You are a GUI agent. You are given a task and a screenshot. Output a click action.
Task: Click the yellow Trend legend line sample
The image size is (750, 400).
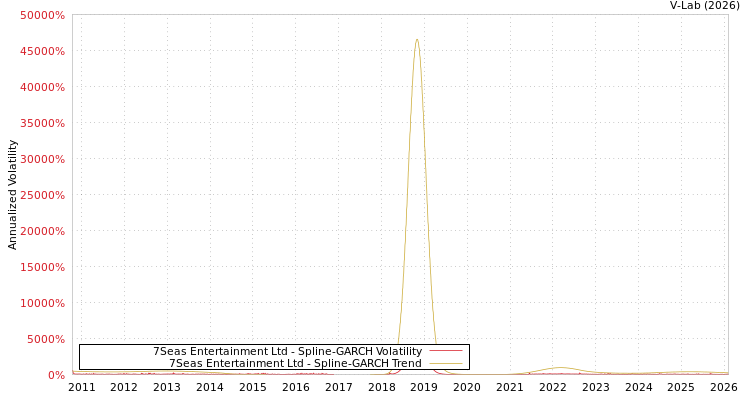(x=446, y=363)
